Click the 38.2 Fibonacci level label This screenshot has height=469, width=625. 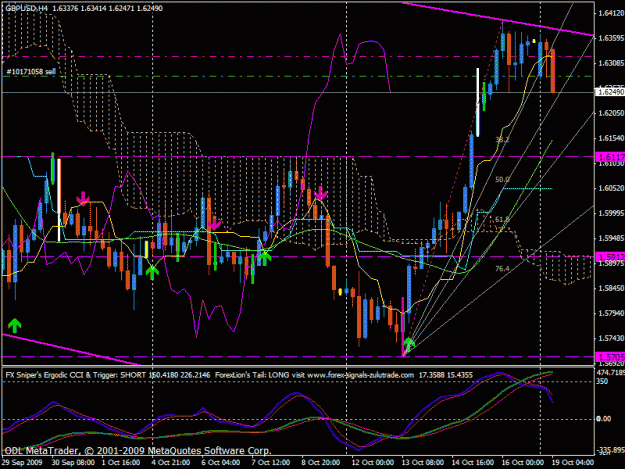pyautogui.click(x=502, y=140)
